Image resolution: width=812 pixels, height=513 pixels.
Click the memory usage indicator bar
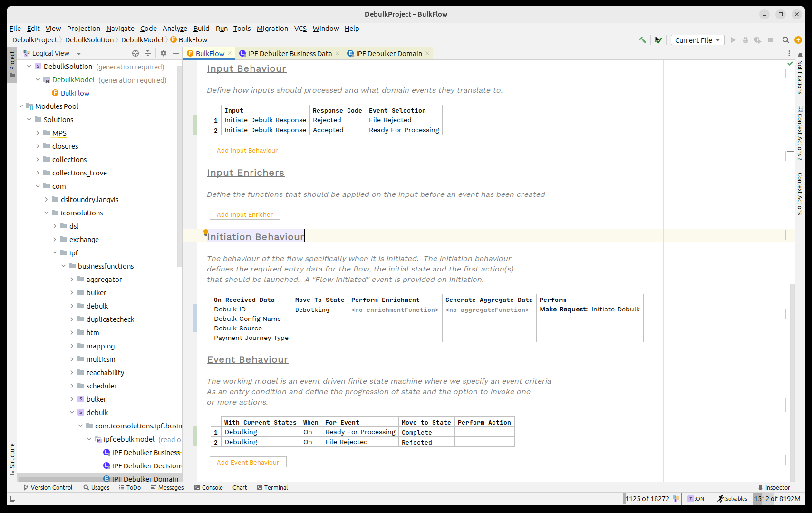[x=777, y=499]
